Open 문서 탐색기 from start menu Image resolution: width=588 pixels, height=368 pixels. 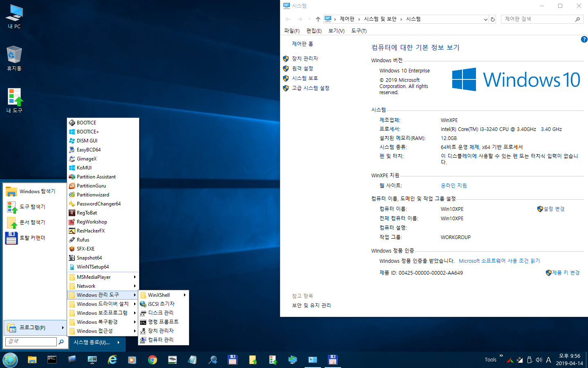point(35,222)
